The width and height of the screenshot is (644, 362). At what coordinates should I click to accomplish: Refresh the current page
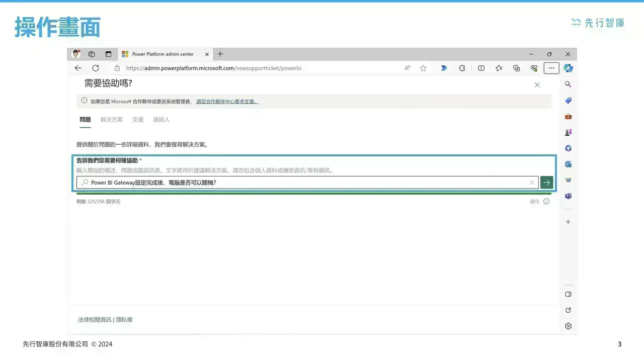(x=96, y=68)
